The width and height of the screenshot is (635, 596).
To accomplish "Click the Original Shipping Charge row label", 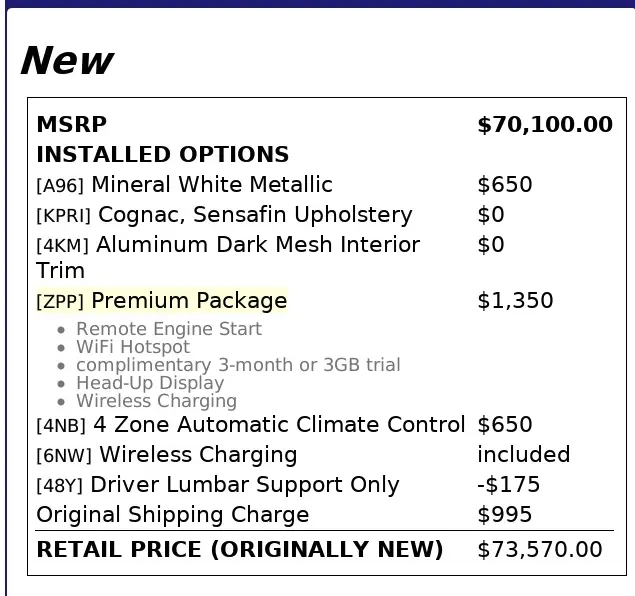I will [x=172, y=515].
